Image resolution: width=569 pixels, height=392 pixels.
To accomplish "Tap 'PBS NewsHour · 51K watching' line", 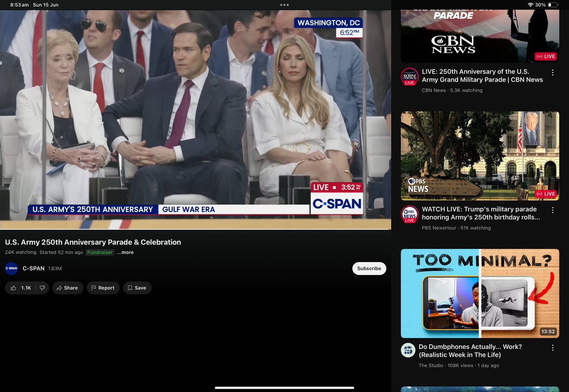I will (456, 228).
